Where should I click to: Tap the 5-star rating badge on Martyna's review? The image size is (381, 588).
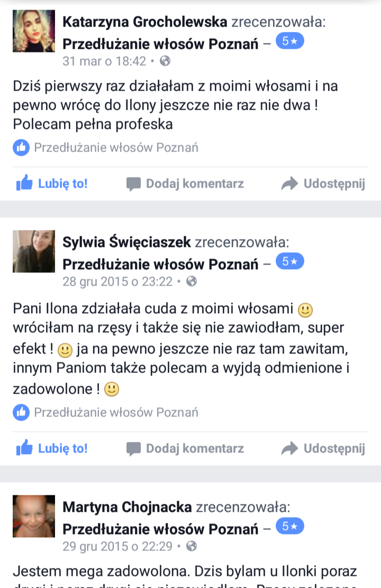(289, 526)
